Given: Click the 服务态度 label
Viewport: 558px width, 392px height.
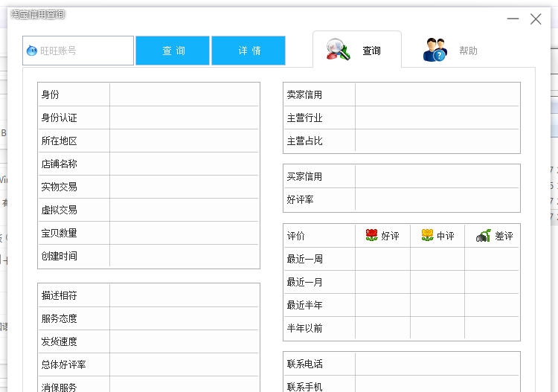Looking at the screenshot, I should (x=59, y=318).
